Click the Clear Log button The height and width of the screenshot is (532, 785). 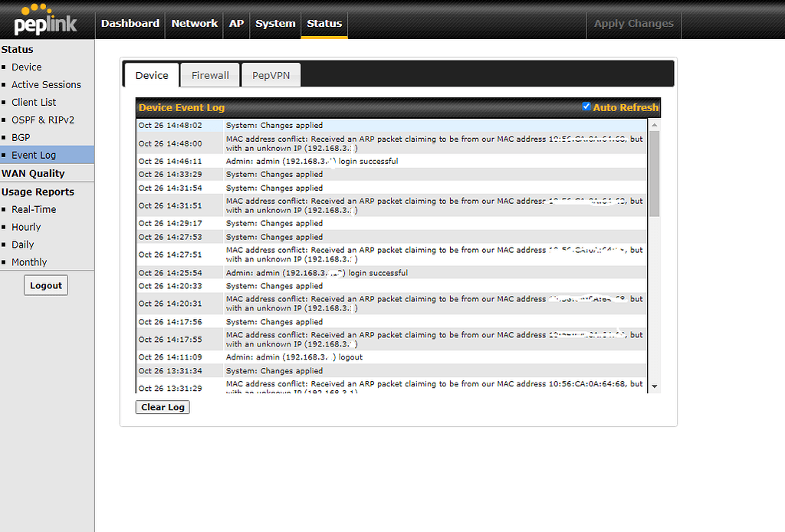[x=163, y=407]
